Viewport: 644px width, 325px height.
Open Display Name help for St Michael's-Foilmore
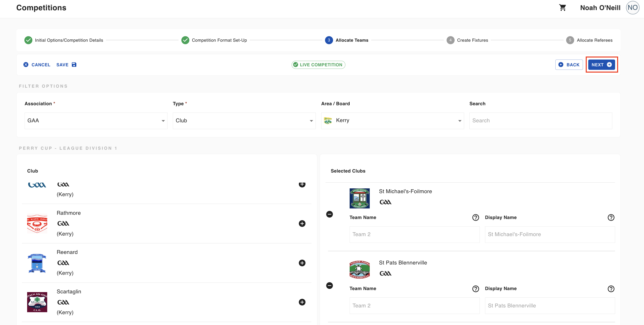pos(611,218)
